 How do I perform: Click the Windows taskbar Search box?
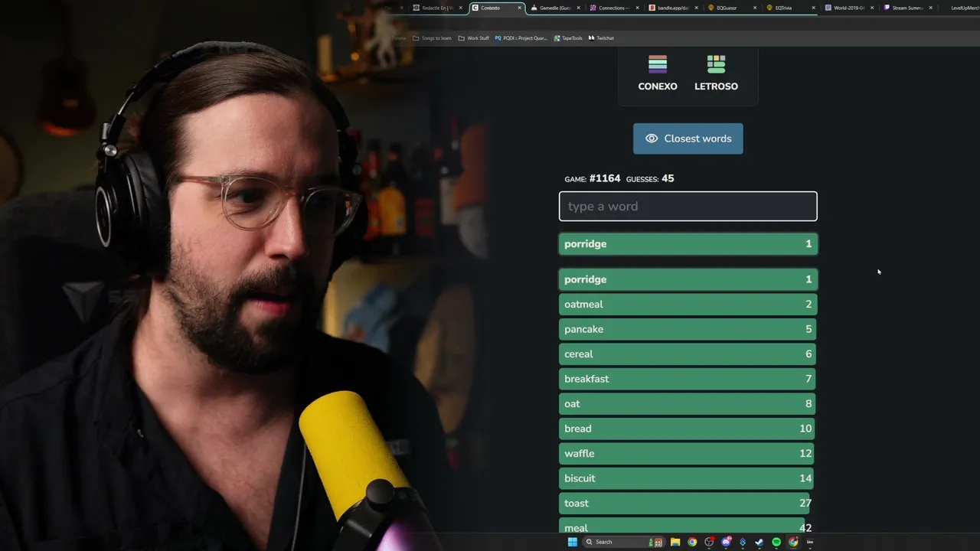click(x=623, y=542)
